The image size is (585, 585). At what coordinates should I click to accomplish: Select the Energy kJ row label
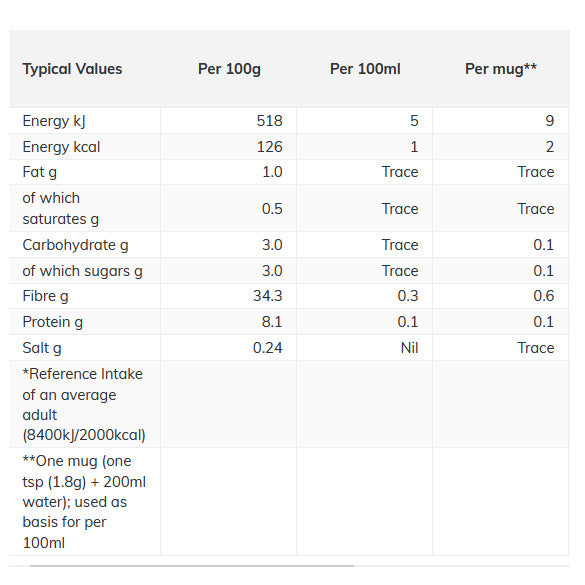54,121
